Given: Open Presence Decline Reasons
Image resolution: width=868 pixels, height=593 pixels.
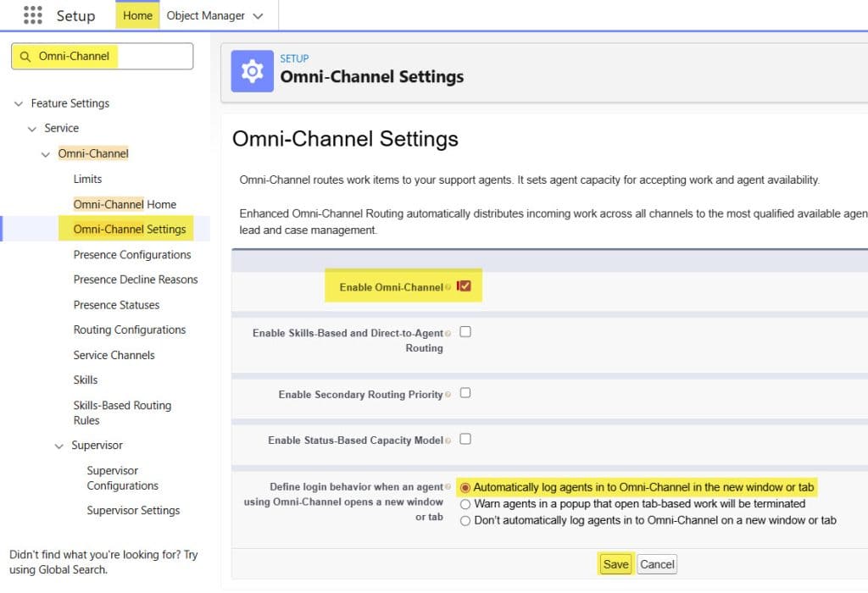Looking at the screenshot, I should [135, 280].
